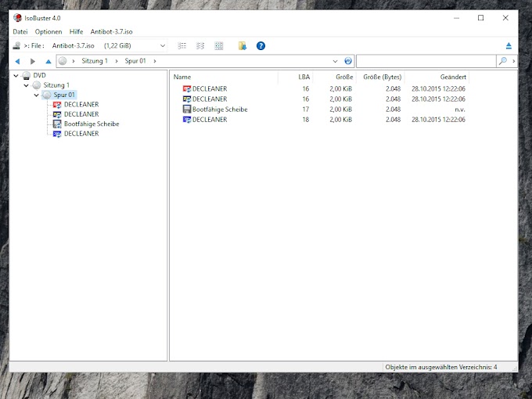The width and height of the screenshot is (532, 399).
Task: Click LBA value 17 in the list
Action: coord(305,110)
